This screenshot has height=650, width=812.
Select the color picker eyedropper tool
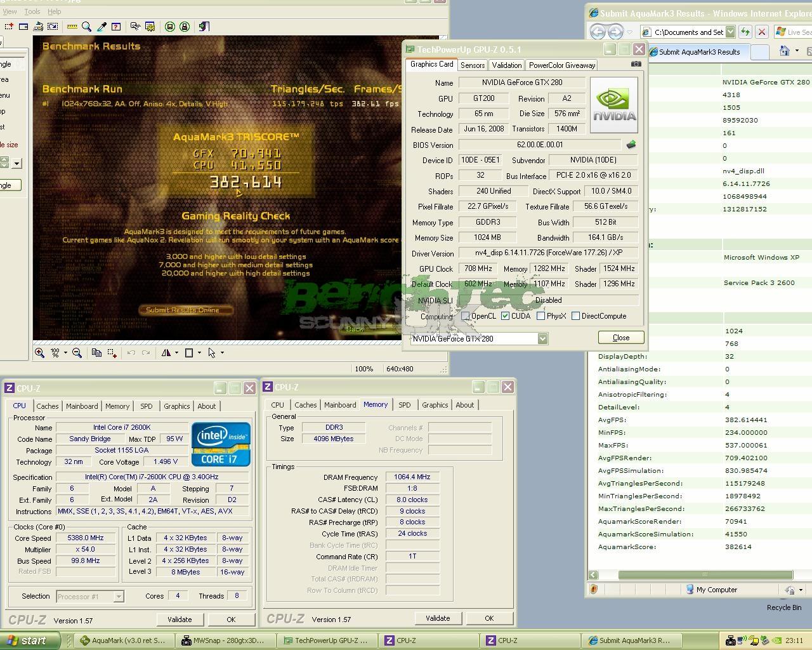pos(101,27)
